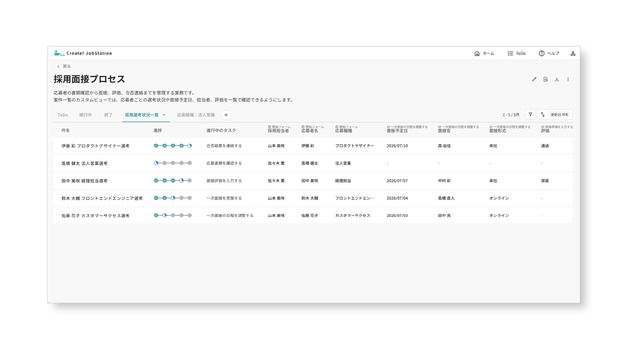Click the 2026/07/07 interview date cell
640x360 pixels.
coord(397,180)
